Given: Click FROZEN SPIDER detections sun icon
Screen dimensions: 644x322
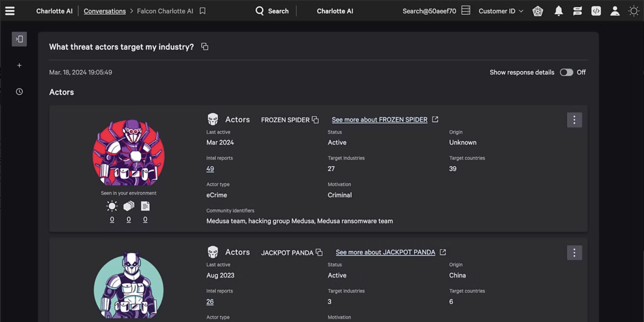Looking at the screenshot, I should 112,206.
